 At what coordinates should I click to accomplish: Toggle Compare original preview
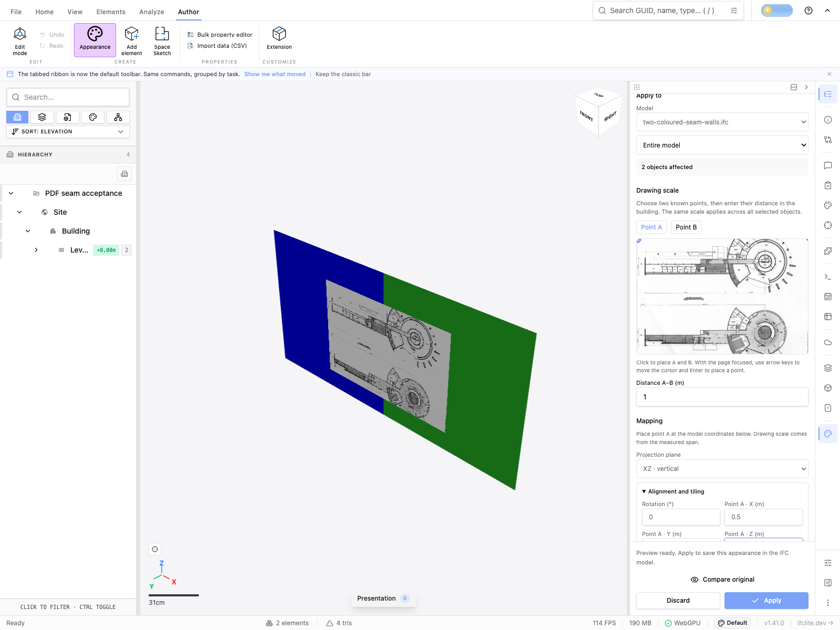(722, 580)
